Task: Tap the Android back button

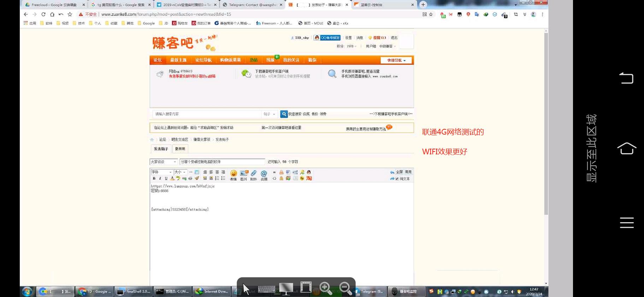Action: 626,78
